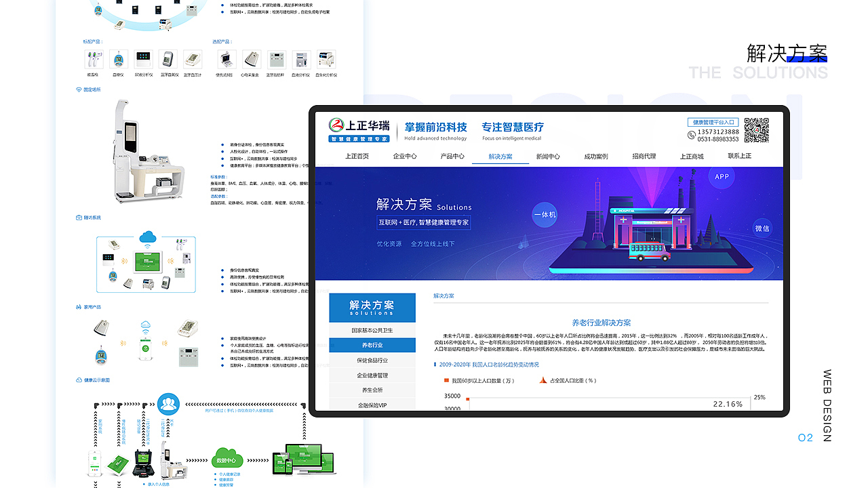Click the 22.16% chart value label

728,404
